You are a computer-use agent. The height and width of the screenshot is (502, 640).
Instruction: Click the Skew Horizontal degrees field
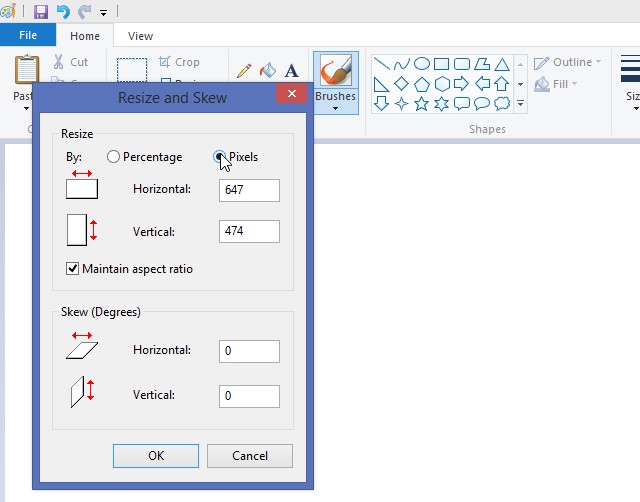point(249,351)
